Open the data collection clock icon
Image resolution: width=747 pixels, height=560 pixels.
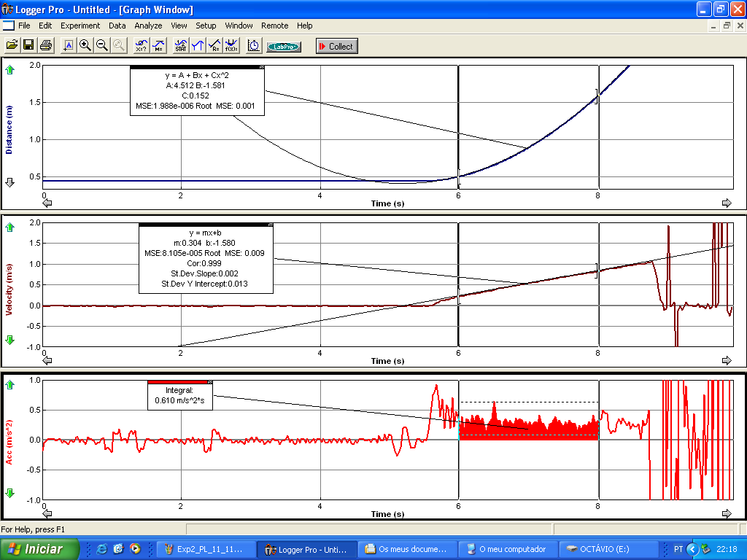253,46
